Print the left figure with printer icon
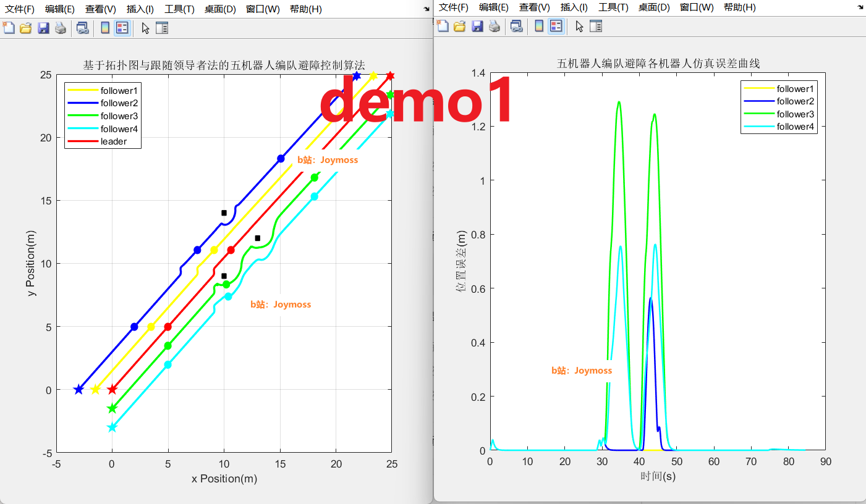Viewport: 866px width, 504px height. pos(61,28)
